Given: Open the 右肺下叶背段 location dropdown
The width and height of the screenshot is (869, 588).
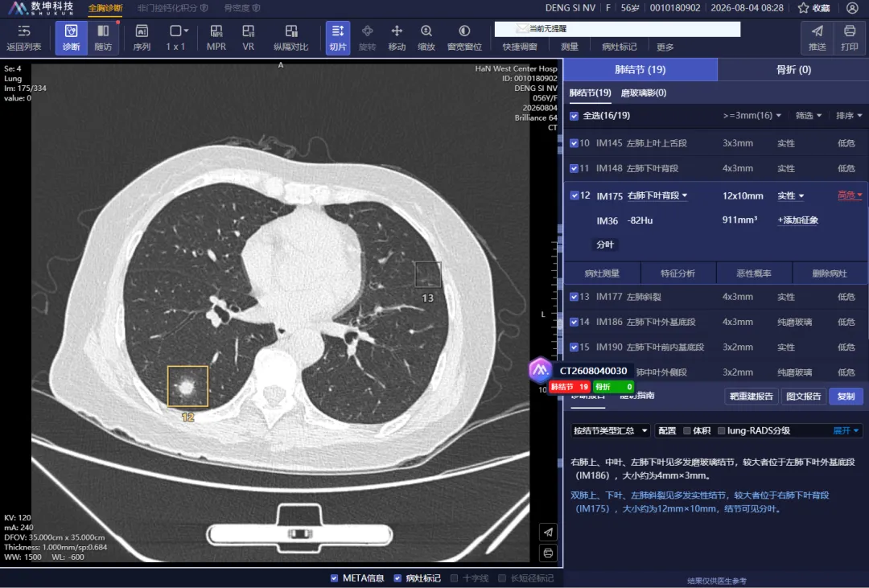Looking at the screenshot, I should [x=657, y=195].
